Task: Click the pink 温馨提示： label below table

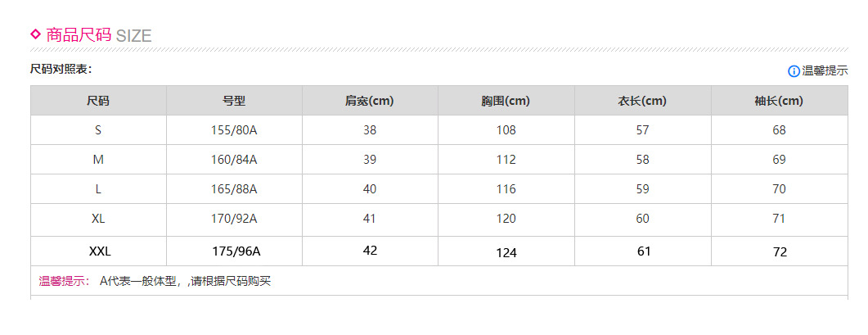Action: point(65,282)
